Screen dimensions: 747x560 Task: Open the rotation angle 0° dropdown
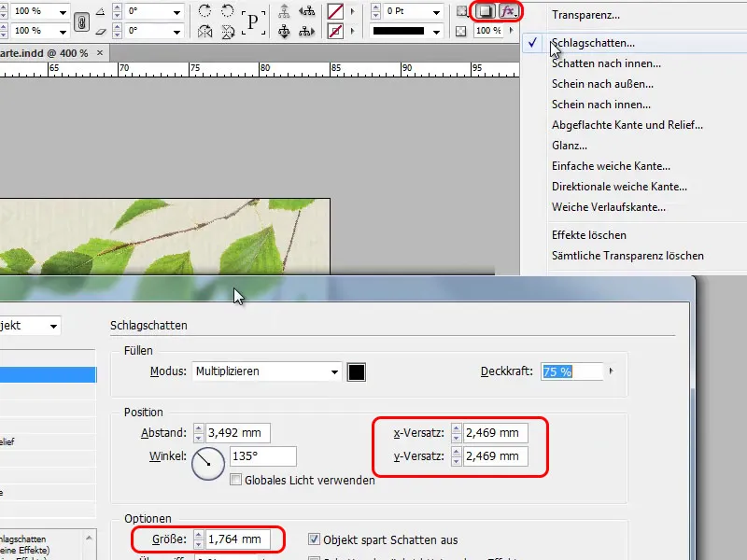(x=176, y=12)
